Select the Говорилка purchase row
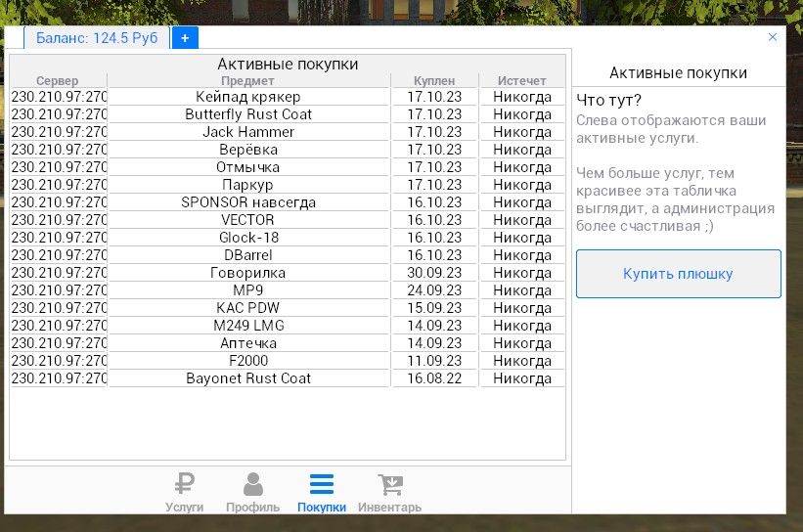This screenshot has width=803, height=532. (288, 273)
